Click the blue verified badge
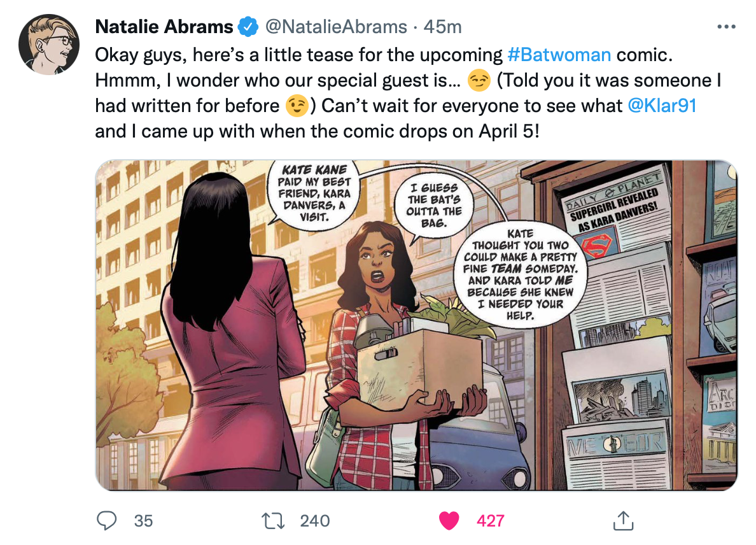 click(248, 27)
